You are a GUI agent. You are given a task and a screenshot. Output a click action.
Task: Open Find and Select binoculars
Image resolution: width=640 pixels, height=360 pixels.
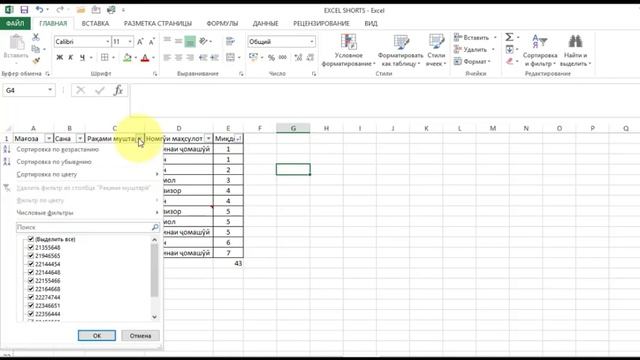tap(575, 51)
